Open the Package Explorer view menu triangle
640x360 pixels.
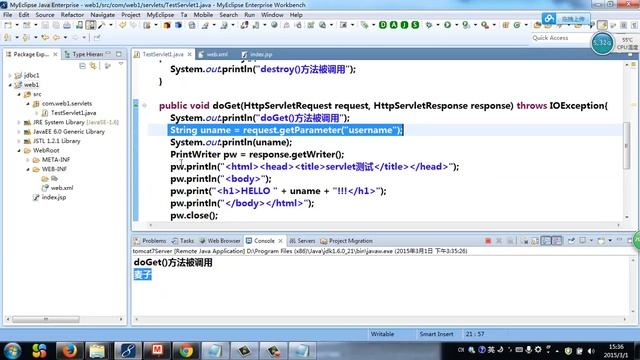(x=121, y=64)
